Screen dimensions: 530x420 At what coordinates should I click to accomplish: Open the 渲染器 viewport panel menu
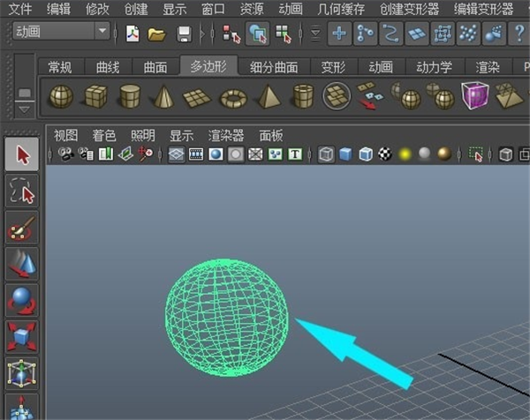coord(225,135)
